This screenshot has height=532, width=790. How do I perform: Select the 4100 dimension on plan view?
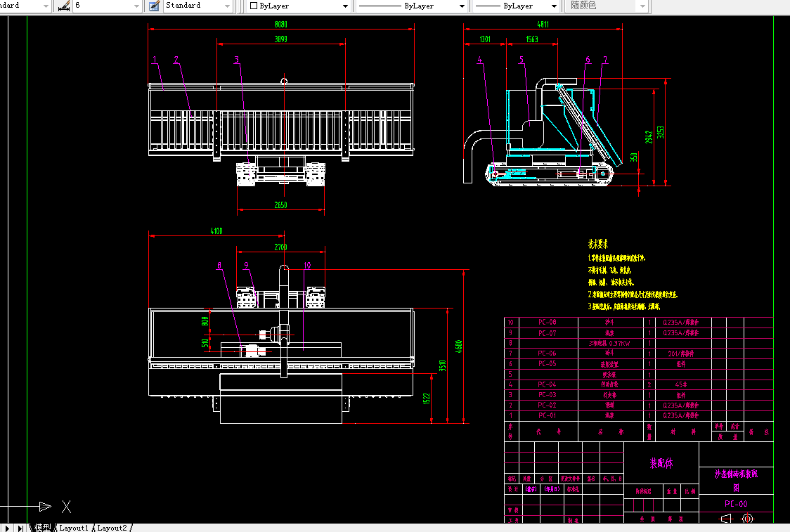point(216,231)
